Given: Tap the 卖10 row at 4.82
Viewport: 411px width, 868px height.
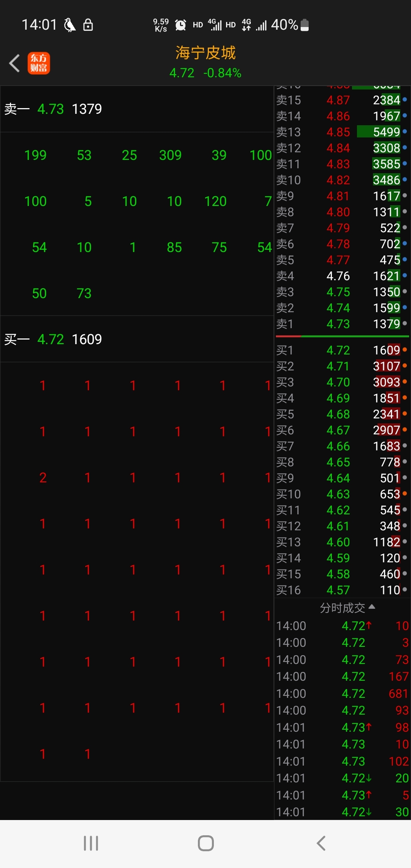Looking at the screenshot, I should point(342,180).
